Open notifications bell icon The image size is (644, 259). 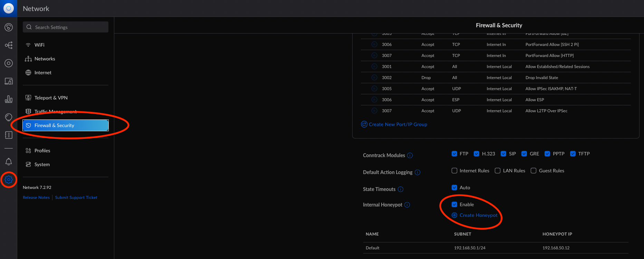9,162
